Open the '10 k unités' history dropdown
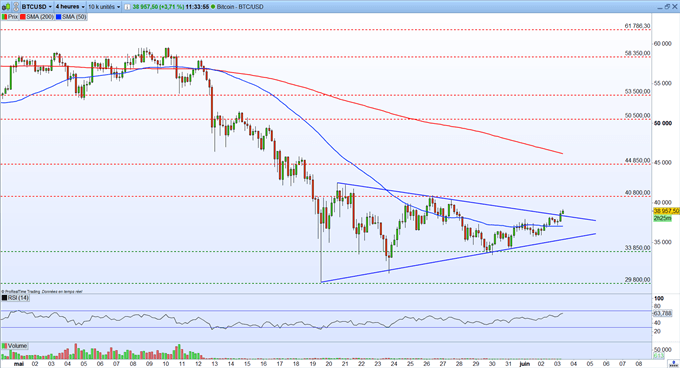Image resolution: width=680 pixels, height=368 pixels. [x=104, y=7]
